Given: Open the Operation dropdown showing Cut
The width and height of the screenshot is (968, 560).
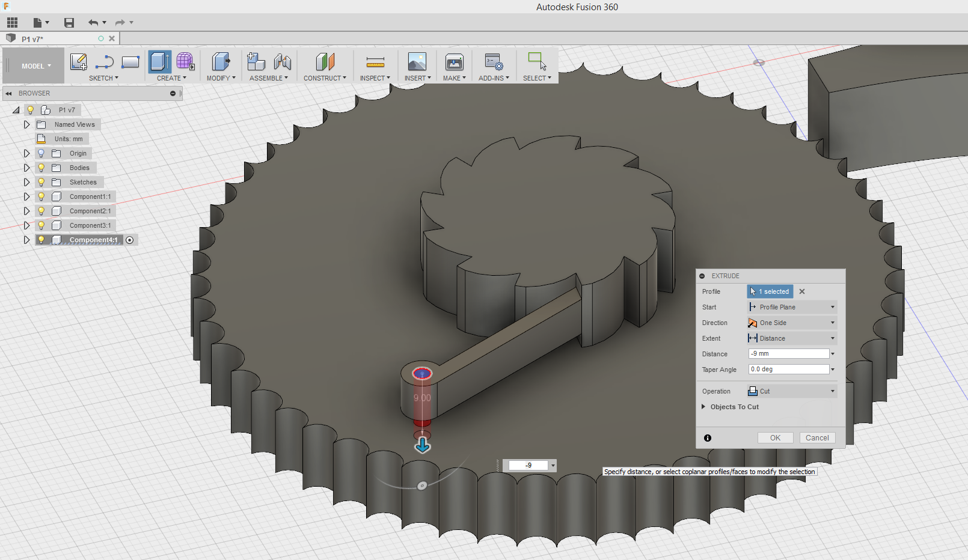Looking at the screenshot, I should 792,391.
